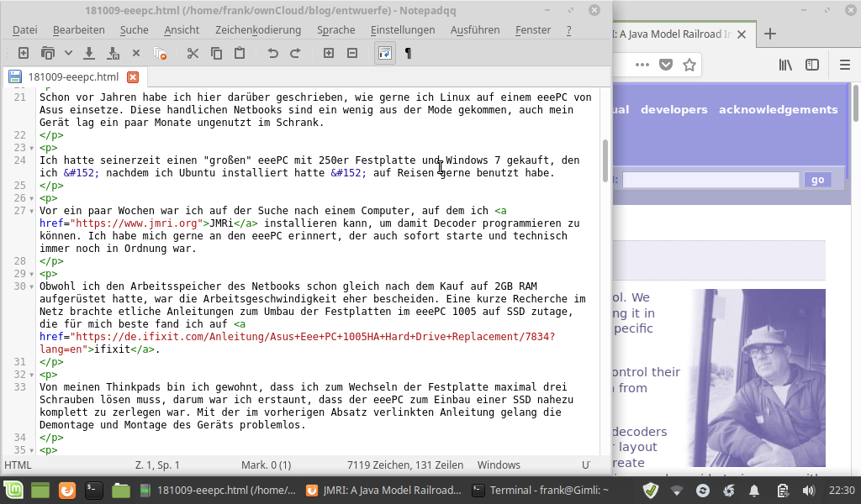The height and width of the screenshot is (504, 861).
Task: Expand the dropdown arrow beside Open file
Action: [68, 53]
